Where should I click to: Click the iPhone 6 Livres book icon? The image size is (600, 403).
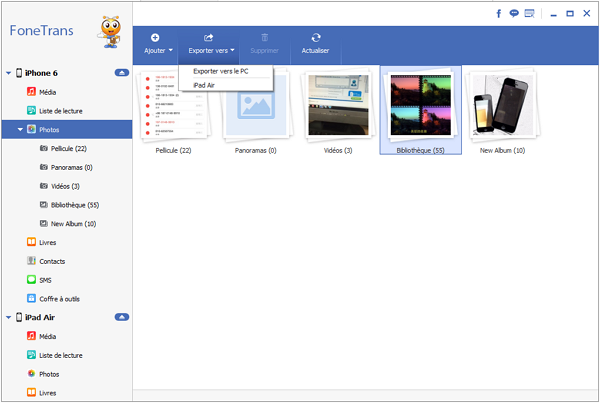[31, 242]
